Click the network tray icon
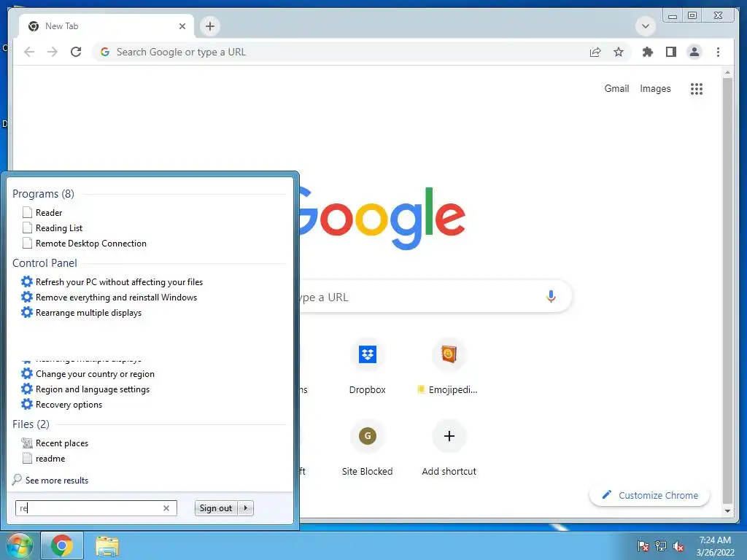The height and width of the screenshot is (560, 747). coord(661,546)
